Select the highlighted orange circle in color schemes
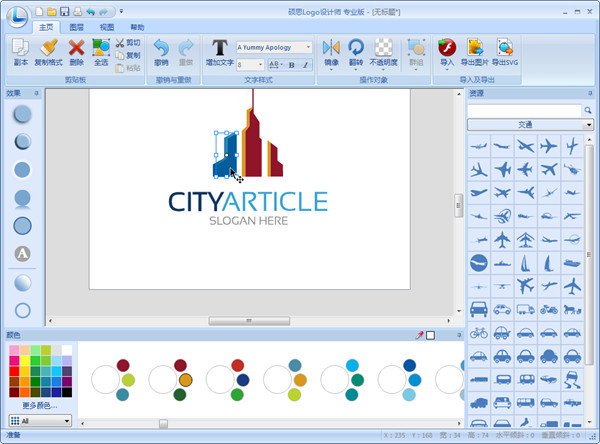Viewport: 600px width, 444px height. click(x=185, y=380)
